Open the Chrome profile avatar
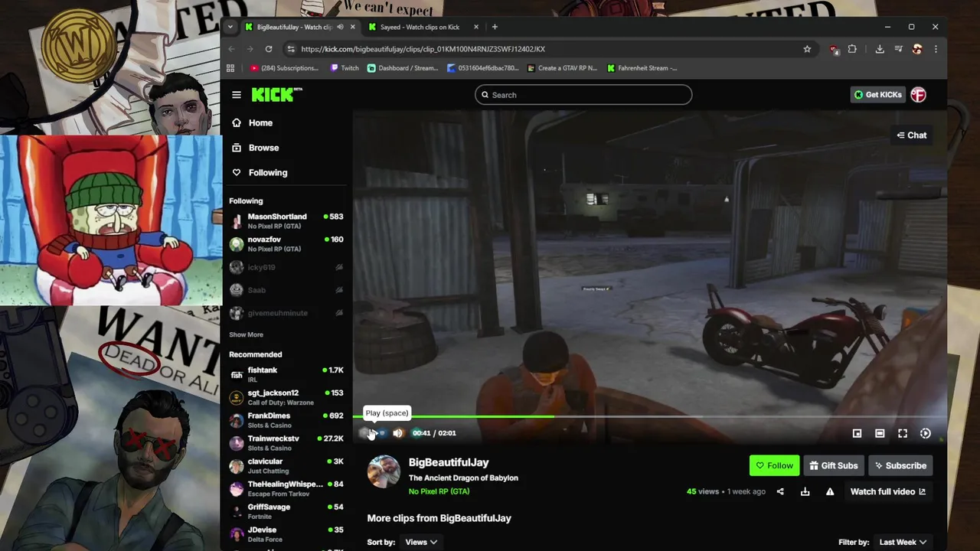Screen dimensions: 980x551 [917, 49]
